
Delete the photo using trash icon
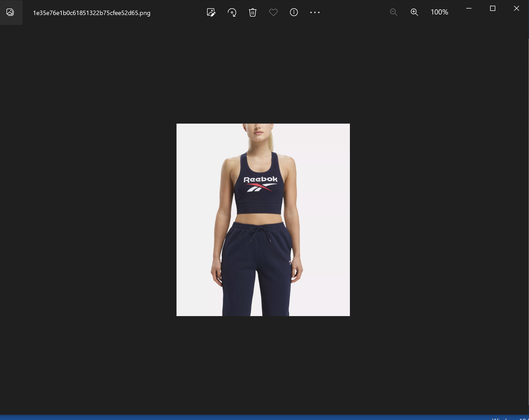252,12
